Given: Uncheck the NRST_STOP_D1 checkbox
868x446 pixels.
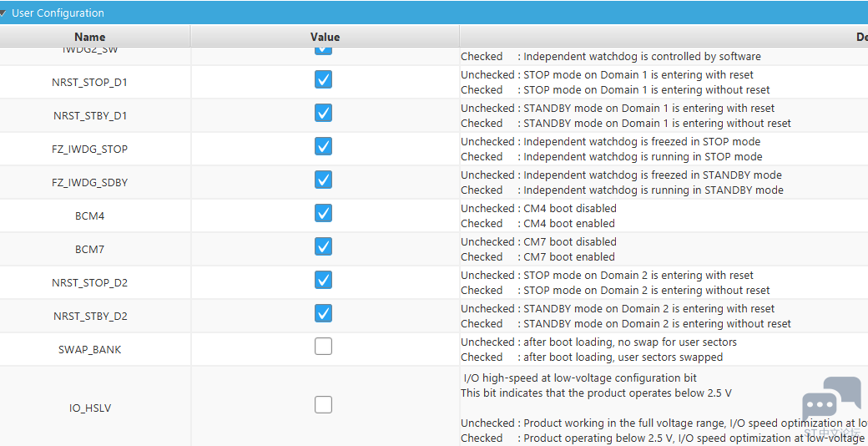Looking at the screenshot, I should point(323,80).
